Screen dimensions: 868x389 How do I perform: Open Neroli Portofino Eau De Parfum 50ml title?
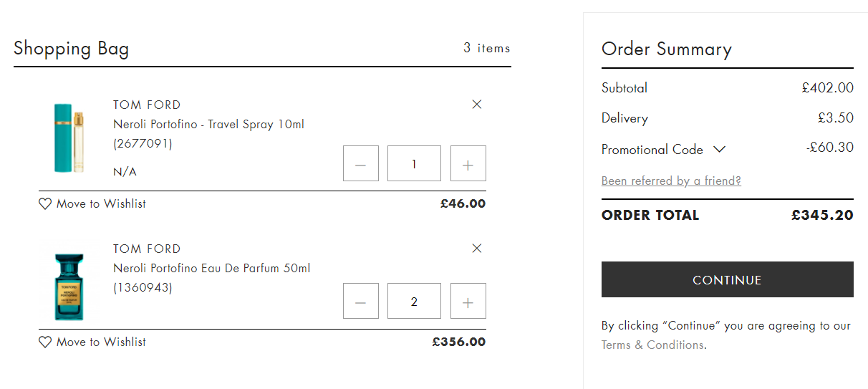coord(212,268)
